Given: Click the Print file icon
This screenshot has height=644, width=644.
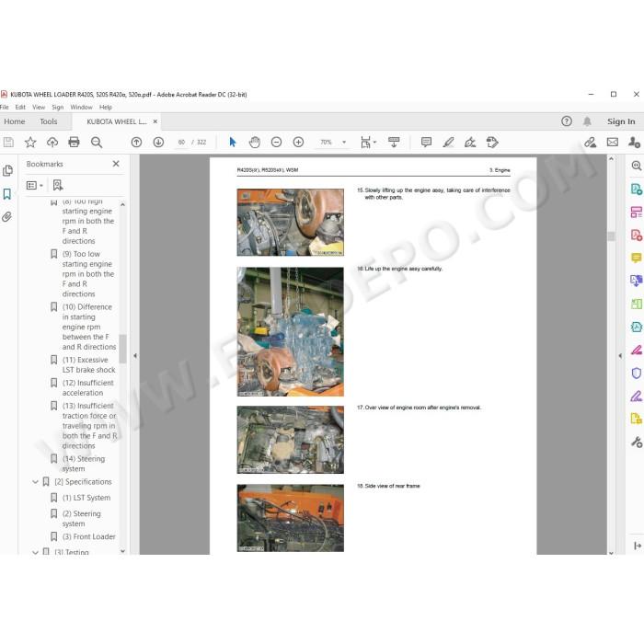Looking at the screenshot, I should 74,142.
